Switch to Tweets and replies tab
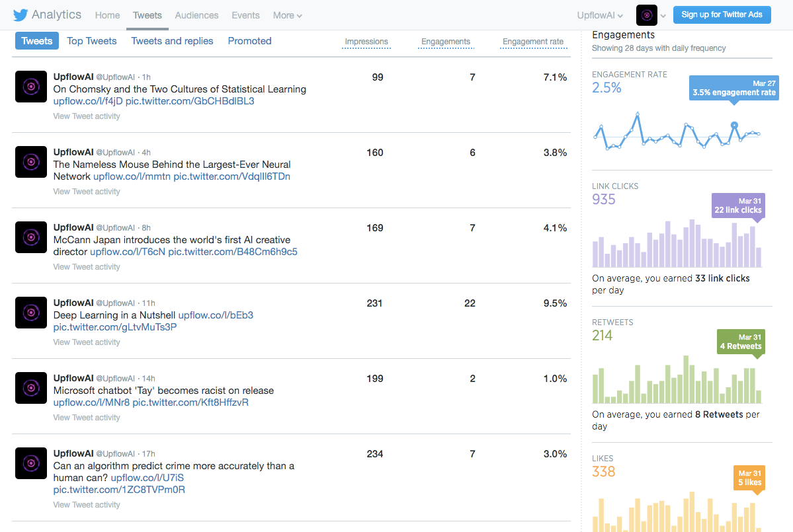 [x=172, y=41]
